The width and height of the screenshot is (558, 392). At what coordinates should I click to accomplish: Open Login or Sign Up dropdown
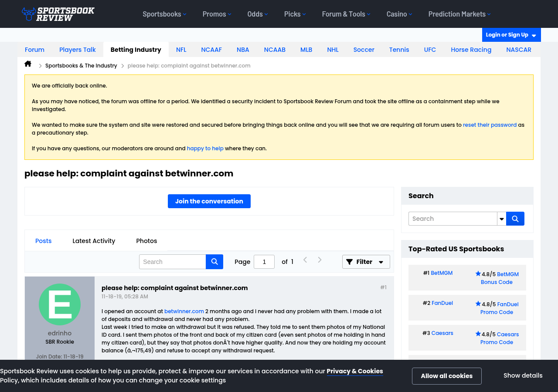pos(511,35)
